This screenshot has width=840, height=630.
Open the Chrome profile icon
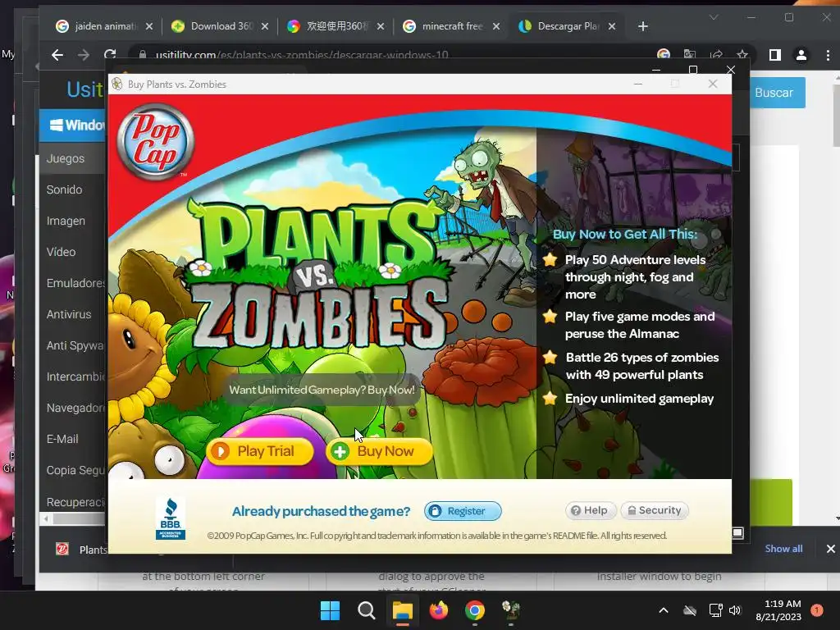click(801, 55)
